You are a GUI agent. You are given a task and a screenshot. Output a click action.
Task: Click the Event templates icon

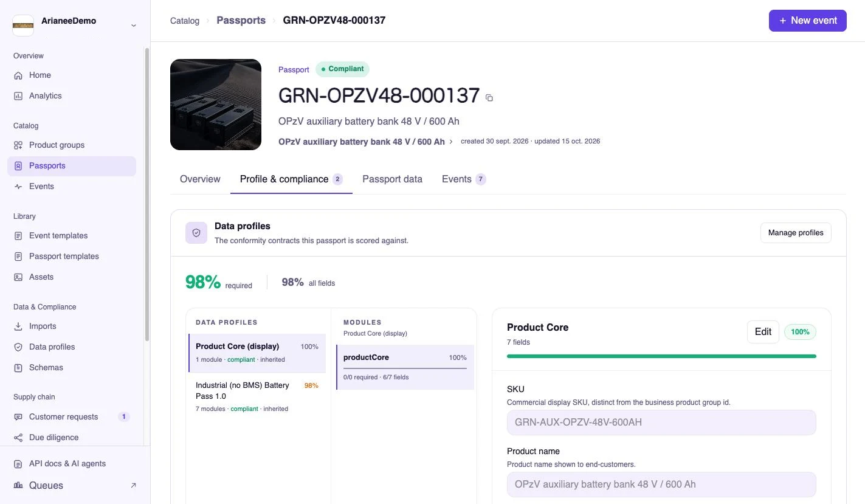[x=18, y=236]
